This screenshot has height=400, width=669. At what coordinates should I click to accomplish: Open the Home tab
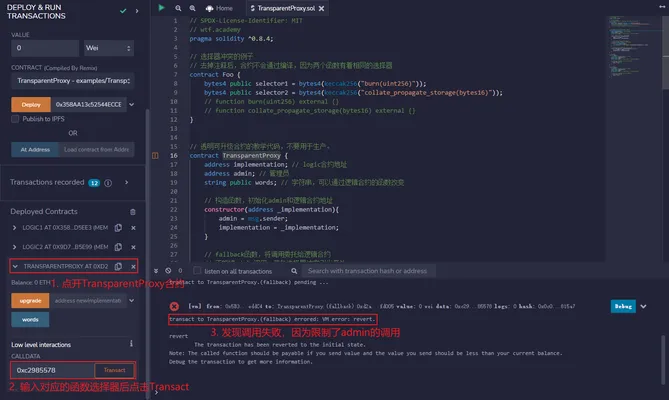[219, 8]
